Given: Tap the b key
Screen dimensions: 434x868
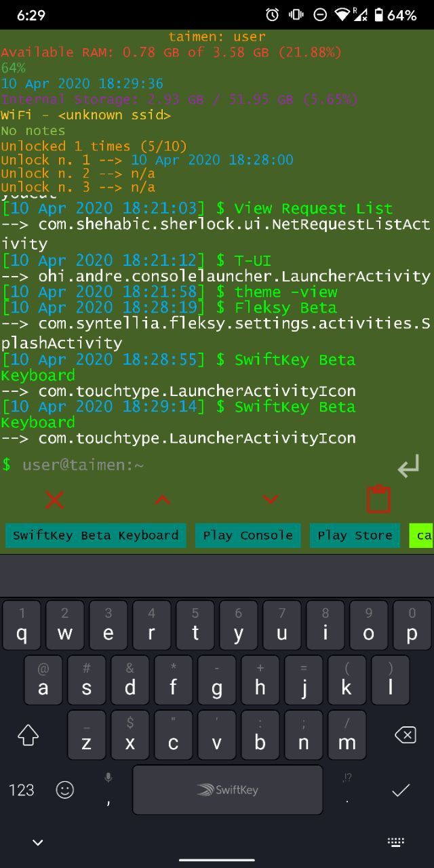Looking at the screenshot, I should [x=260, y=734].
